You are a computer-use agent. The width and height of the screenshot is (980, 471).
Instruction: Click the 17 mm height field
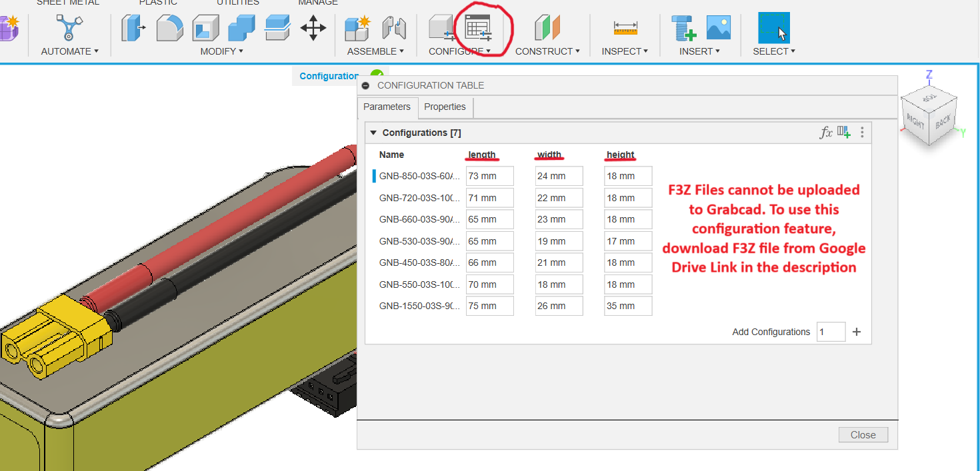pyautogui.click(x=628, y=241)
